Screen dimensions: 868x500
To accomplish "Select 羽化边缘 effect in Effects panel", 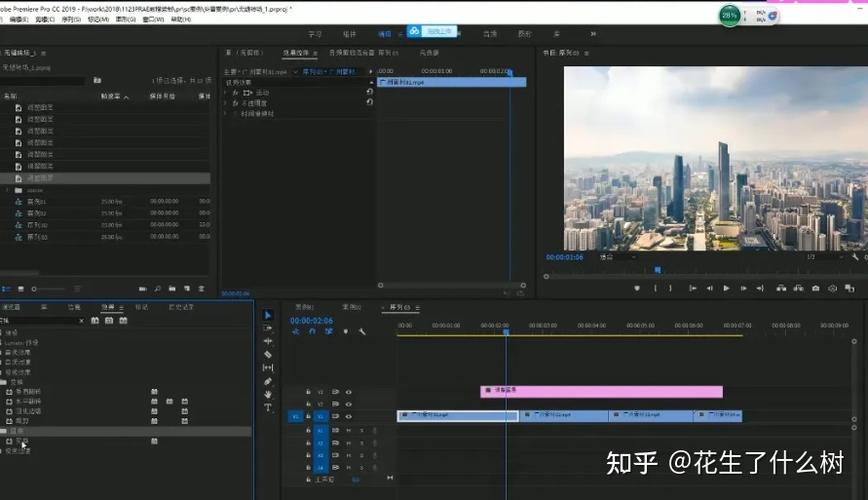I will (x=28, y=411).
